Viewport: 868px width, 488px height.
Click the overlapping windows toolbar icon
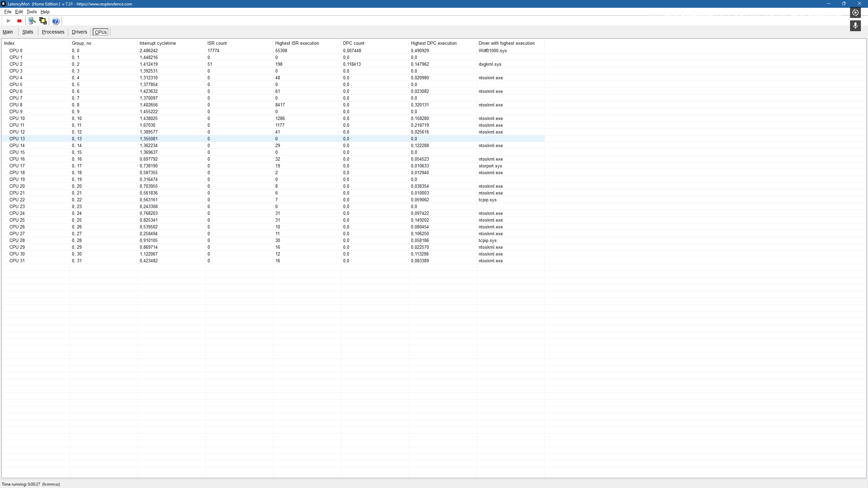click(43, 21)
